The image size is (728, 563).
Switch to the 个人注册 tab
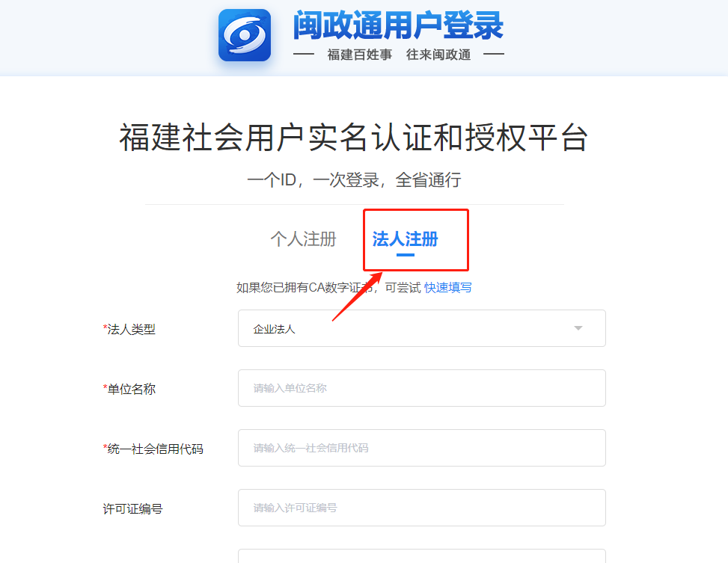click(303, 239)
